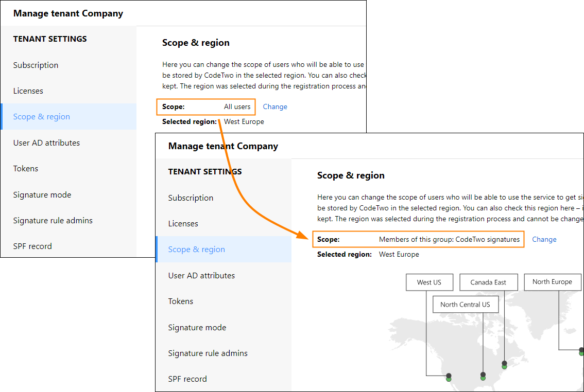Click 'All users' scope value in back window

click(237, 106)
